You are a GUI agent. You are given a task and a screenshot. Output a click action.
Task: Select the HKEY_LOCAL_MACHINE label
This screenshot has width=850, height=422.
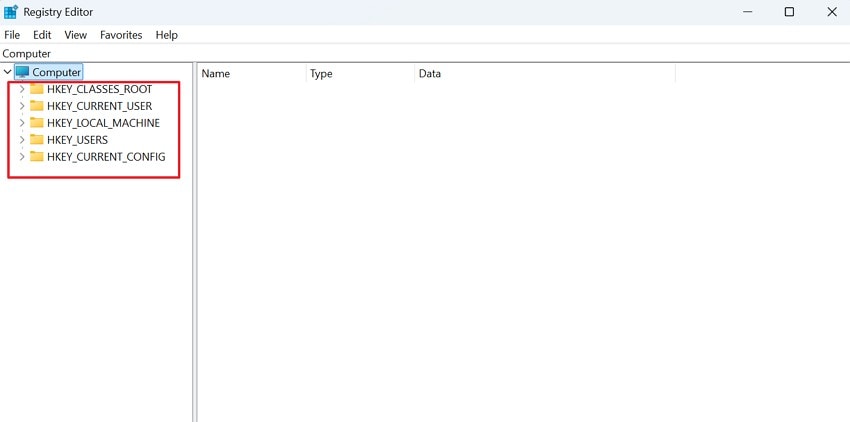point(103,123)
